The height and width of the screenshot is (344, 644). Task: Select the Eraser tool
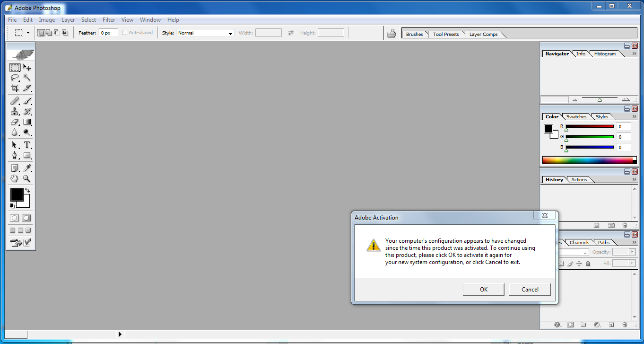click(15, 122)
